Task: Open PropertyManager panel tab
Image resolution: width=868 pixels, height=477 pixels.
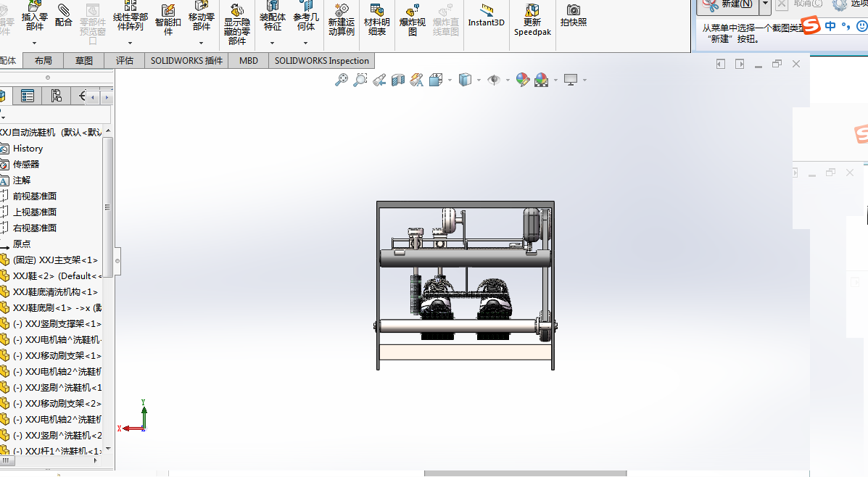Action: pyautogui.click(x=27, y=96)
